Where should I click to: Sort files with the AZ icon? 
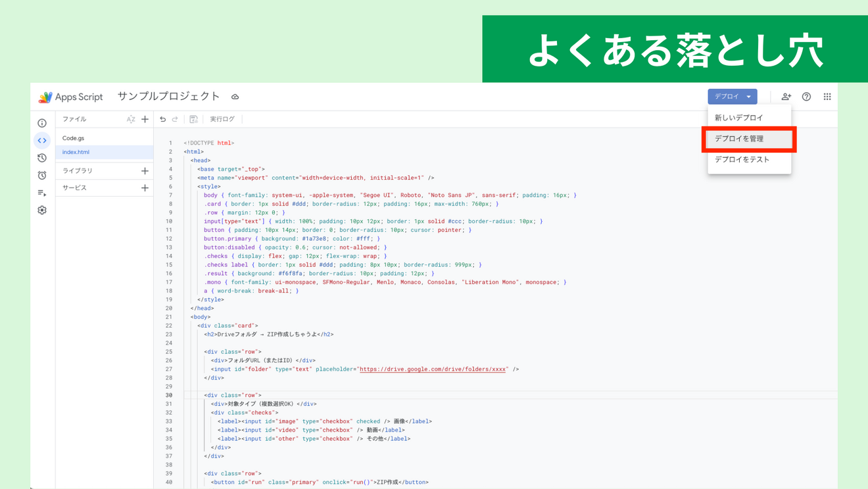point(131,119)
